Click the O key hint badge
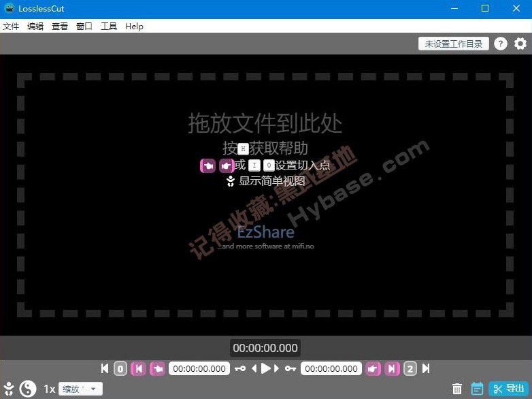 (269, 165)
